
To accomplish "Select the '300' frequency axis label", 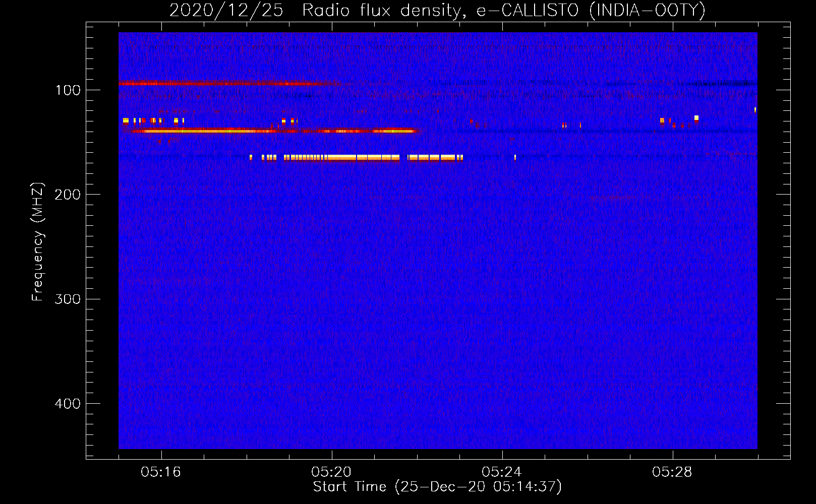I will point(68,299).
